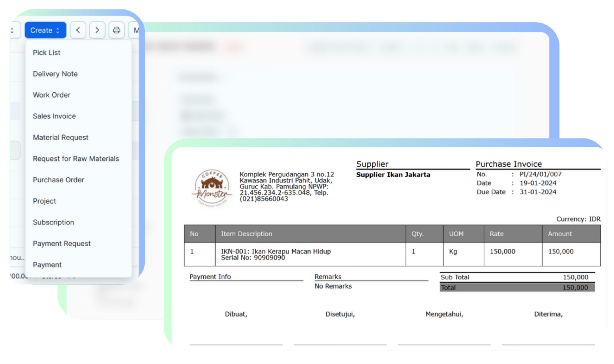Click the partially visible M button

(x=135, y=30)
